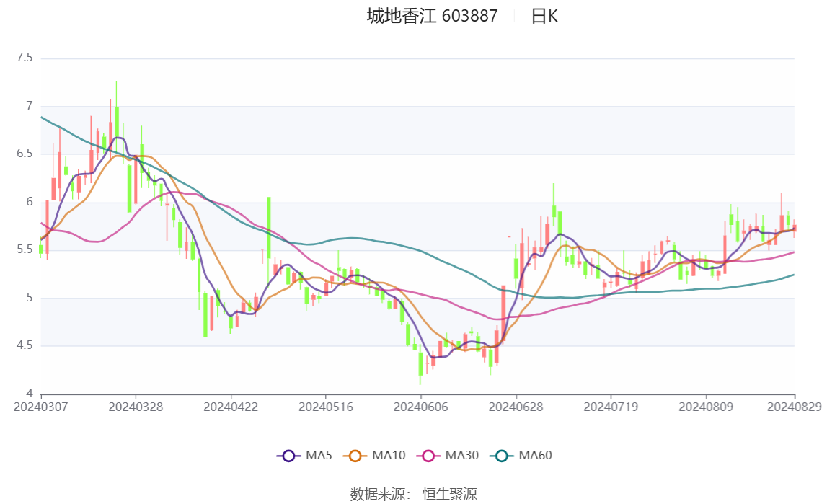Click the MA10 legend text label

[389, 456]
